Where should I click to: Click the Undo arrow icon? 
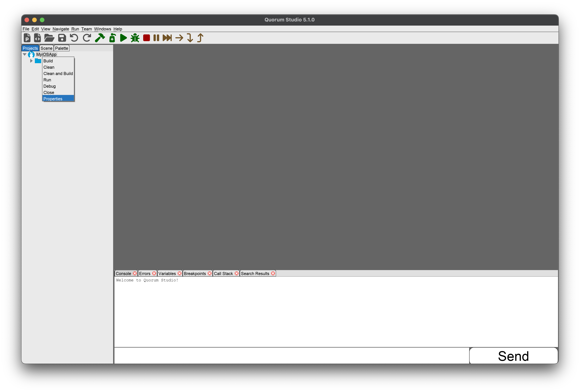(x=74, y=38)
